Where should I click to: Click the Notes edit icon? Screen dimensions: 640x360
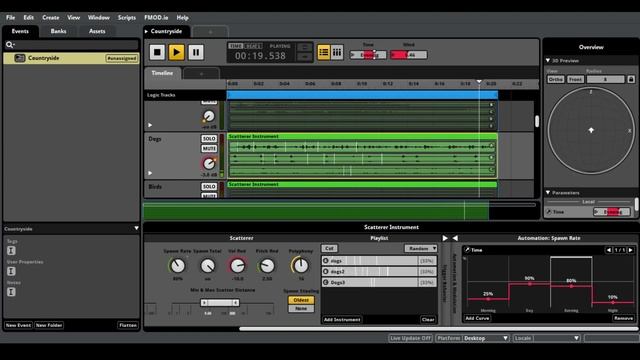(11, 292)
